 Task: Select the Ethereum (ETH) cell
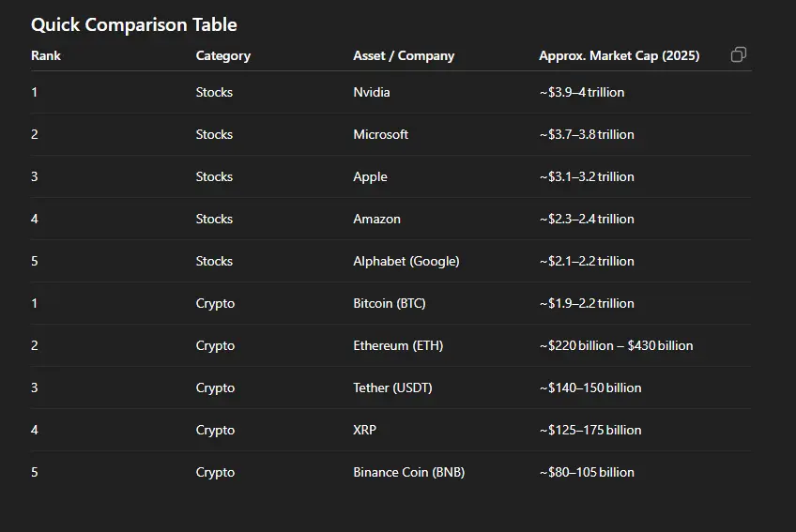click(x=398, y=345)
